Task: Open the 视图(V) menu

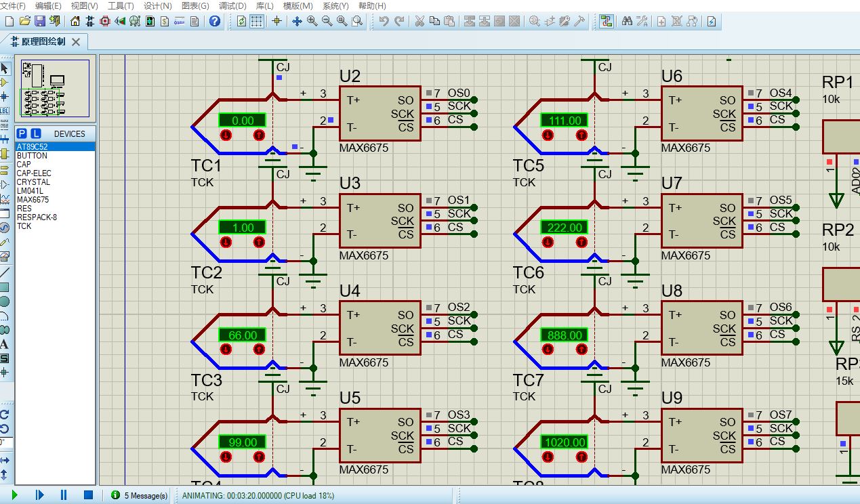Action: (x=84, y=5)
